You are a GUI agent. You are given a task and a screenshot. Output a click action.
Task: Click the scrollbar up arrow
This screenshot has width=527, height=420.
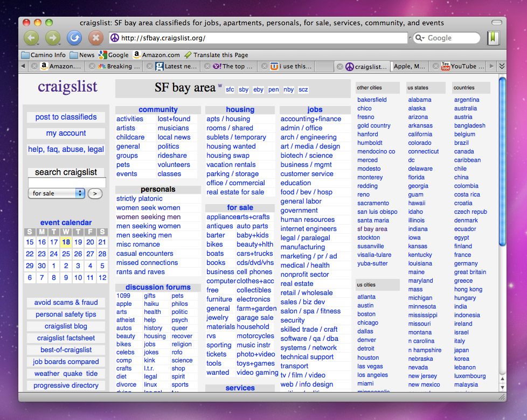coord(502,379)
